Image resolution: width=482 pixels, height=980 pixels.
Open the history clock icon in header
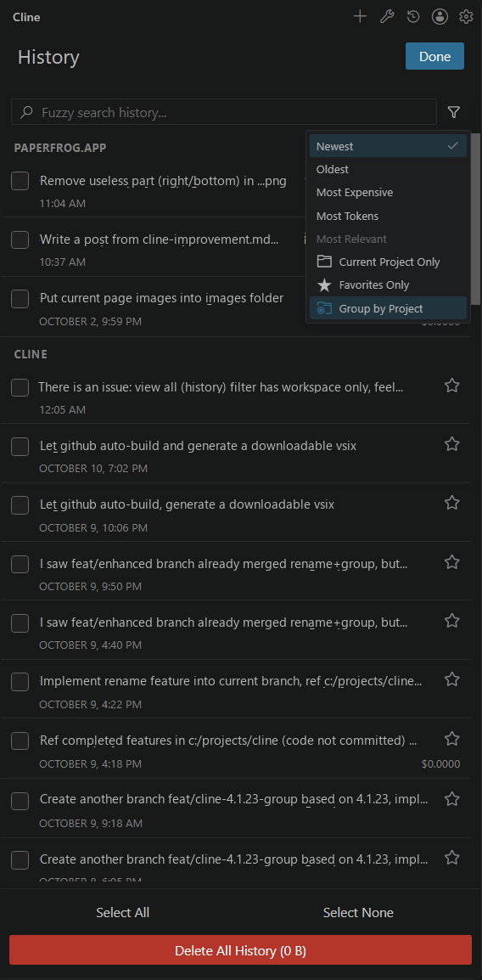pos(413,17)
